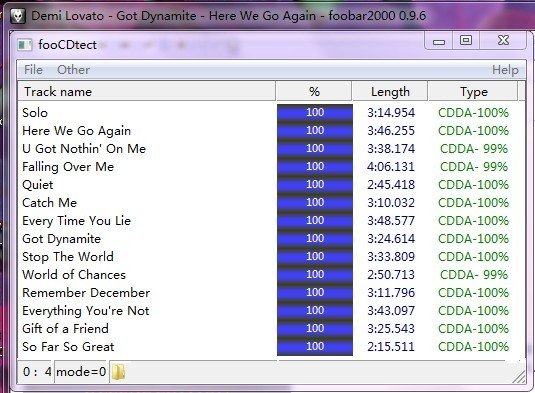Click the length value 2:50.713
The width and height of the screenshot is (535, 393).
pyautogui.click(x=391, y=275)
